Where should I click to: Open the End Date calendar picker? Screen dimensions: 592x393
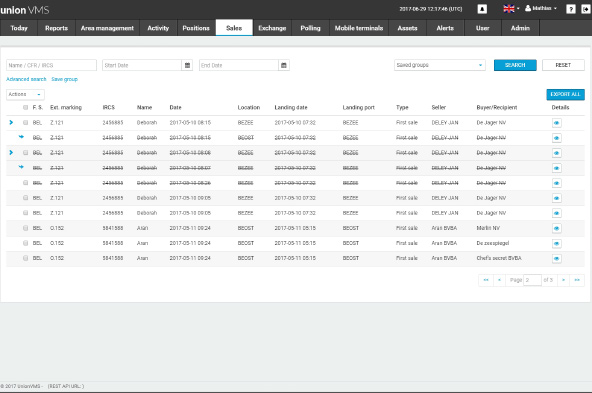point(284,65)
